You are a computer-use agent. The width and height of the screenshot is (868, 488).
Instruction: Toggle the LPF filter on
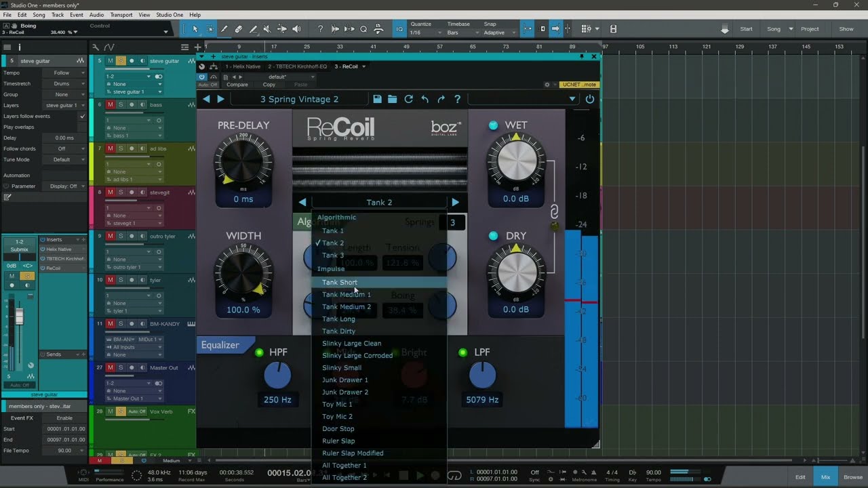click(x=463, y=352)
